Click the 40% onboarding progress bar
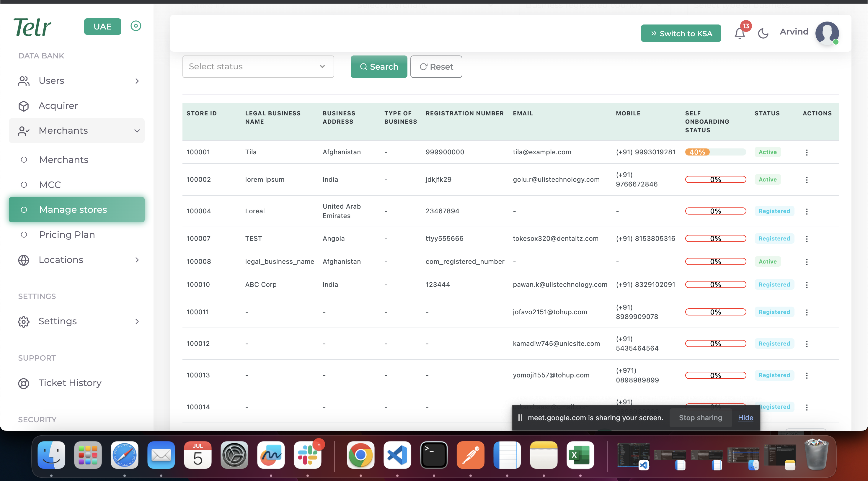The image size is (868, 481). click(x=715, y=152)
